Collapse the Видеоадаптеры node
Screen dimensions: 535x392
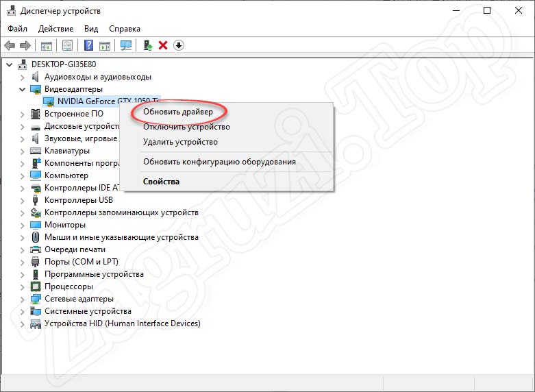[22, 90]
